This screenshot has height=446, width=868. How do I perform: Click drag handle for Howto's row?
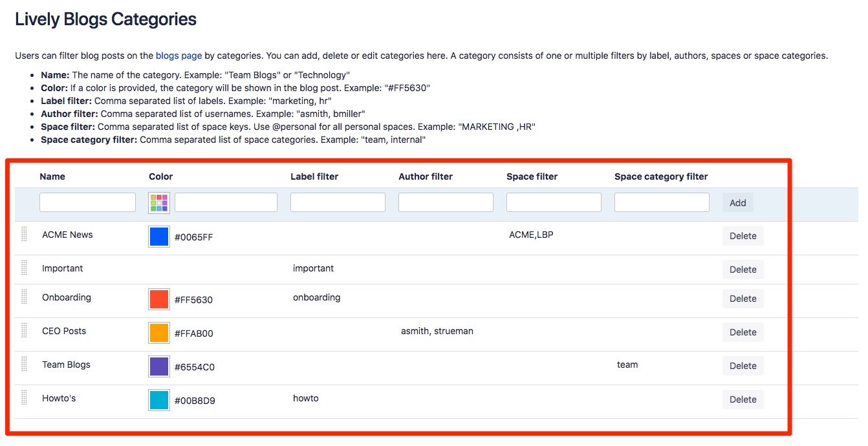(x=24, y=398)
